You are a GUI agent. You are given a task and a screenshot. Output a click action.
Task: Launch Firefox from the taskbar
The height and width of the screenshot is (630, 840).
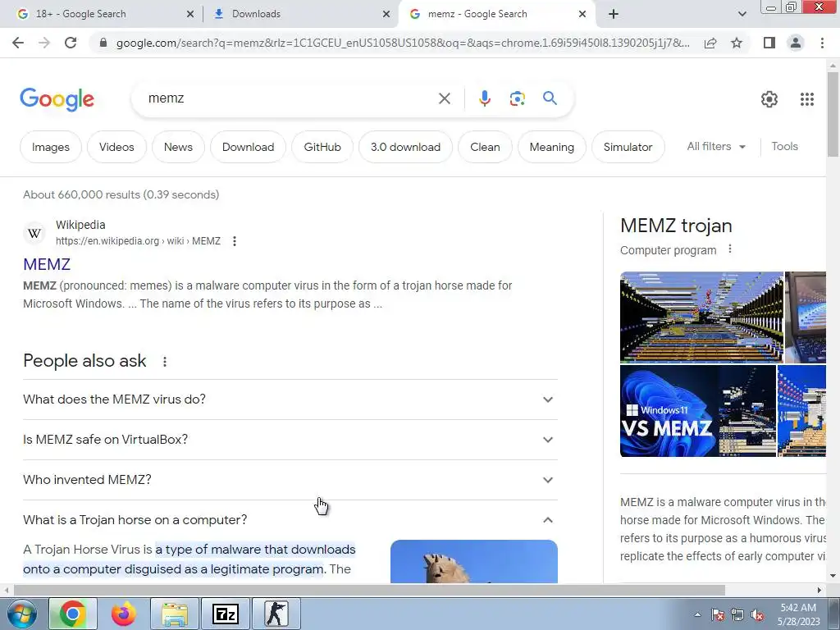[124, 614]
